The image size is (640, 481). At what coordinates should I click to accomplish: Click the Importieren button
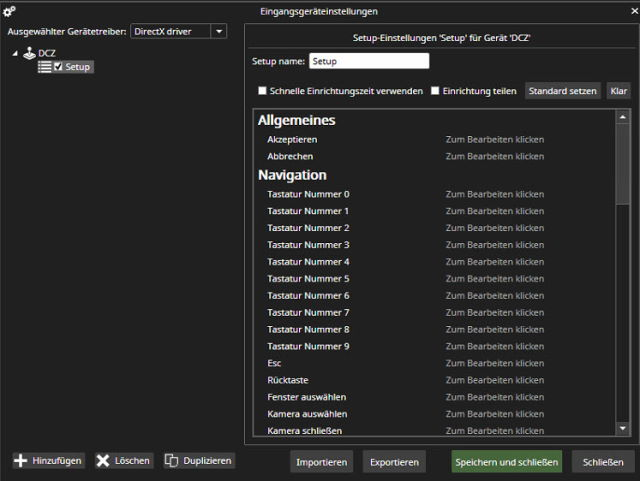pos(322,462)
